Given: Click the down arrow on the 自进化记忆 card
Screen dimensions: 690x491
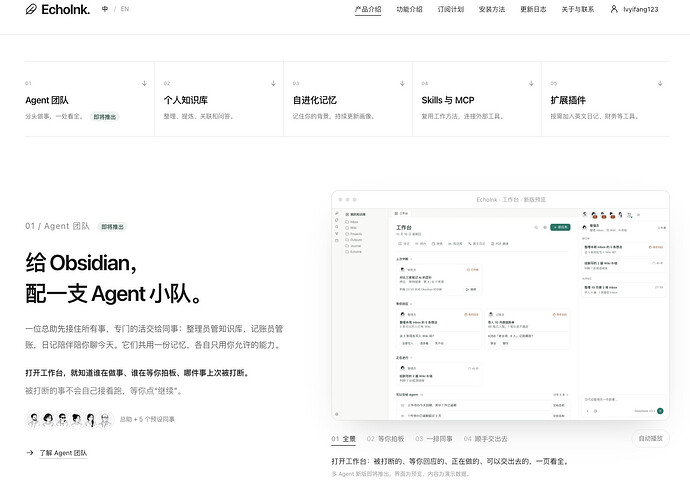Looking at the screenshot, I should [x=402, y=83].
